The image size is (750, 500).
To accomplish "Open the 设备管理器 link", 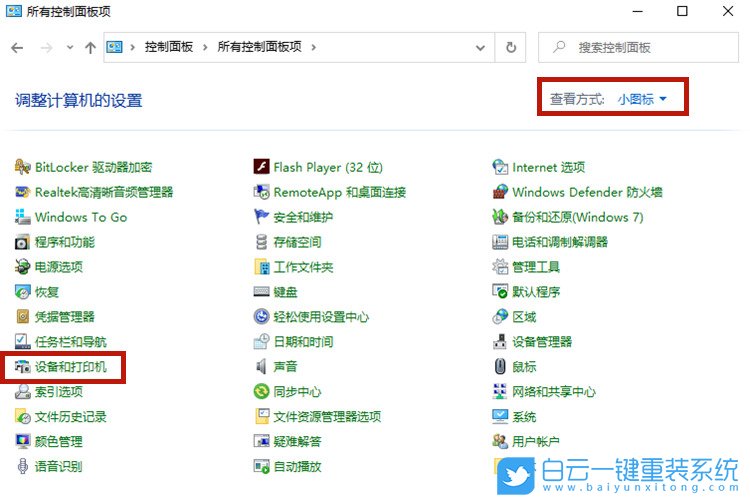I will click(542, 341).
